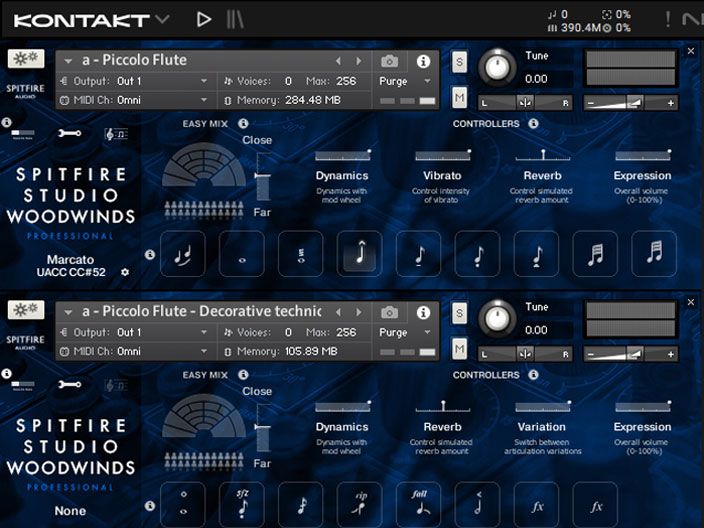Click the pan slider of Piccolo Flute
This screenshot has width=704, height=528.
pos(525,103)
